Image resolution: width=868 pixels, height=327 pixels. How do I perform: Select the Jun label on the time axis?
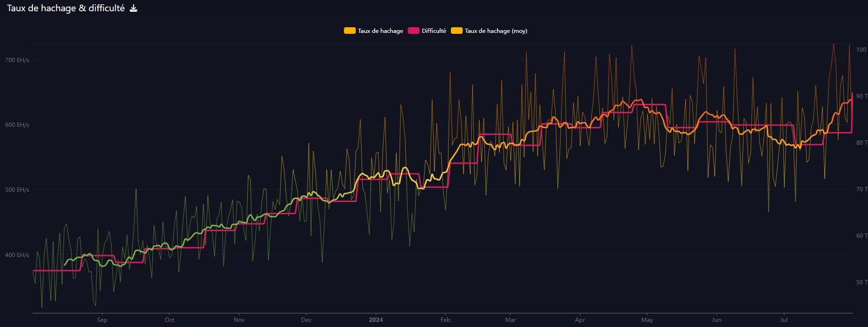point(717,320)
